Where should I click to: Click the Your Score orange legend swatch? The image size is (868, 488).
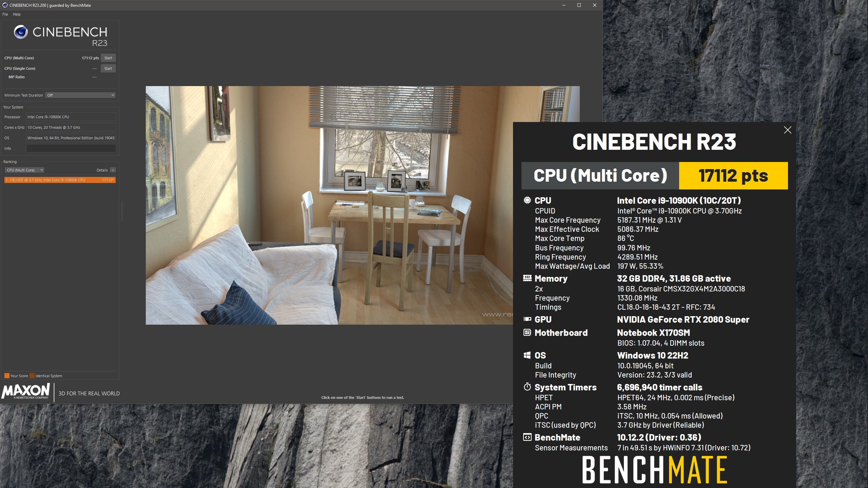point(7,375)
